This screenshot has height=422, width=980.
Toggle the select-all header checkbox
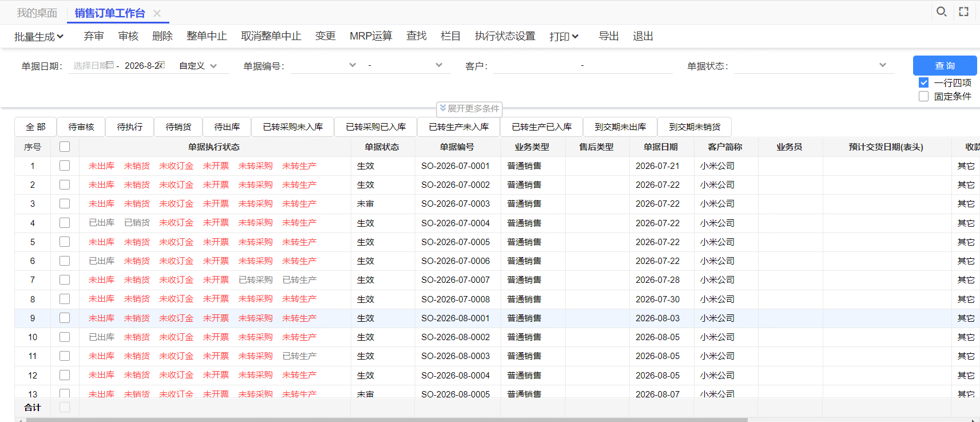point(65,147)
